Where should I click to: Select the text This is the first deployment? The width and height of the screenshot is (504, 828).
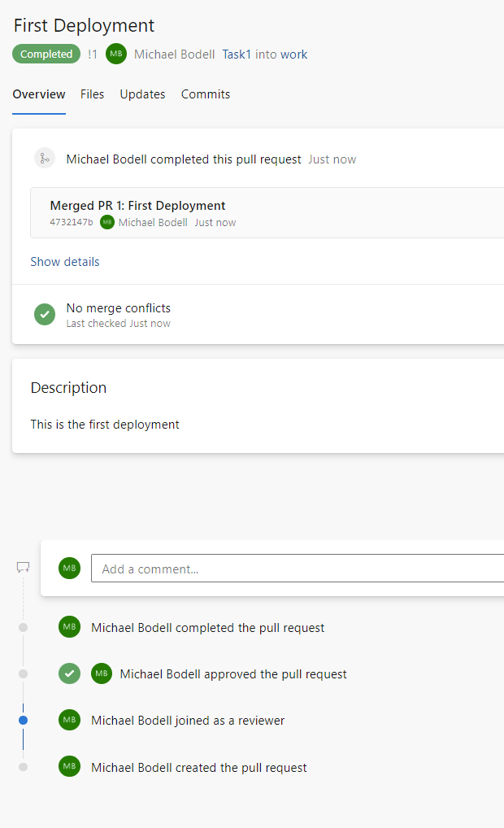(x=105, y=425)
